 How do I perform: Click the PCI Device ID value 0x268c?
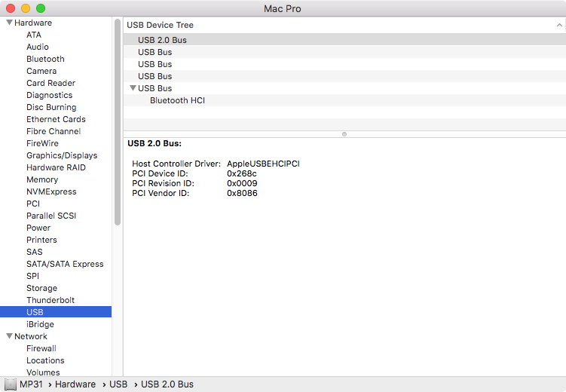tap(241, 173)
